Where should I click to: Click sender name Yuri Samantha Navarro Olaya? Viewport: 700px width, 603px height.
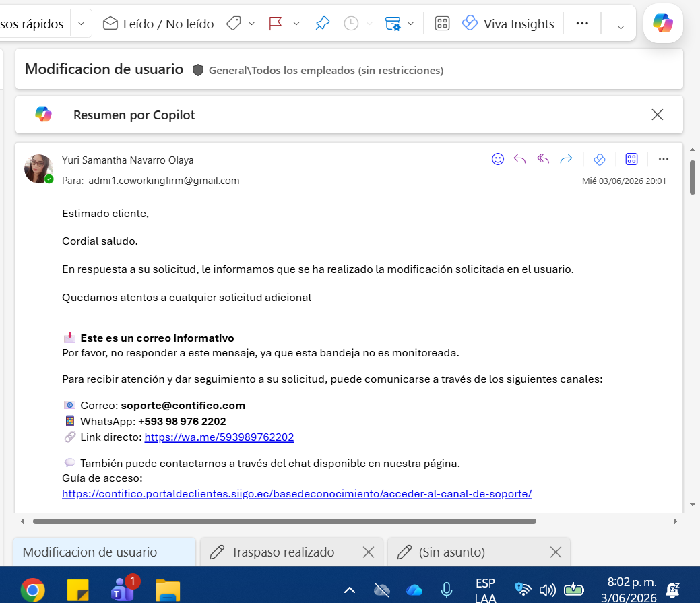point(128,160)
